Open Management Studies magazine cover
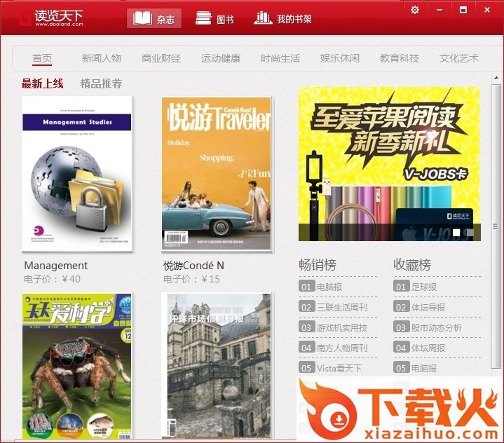The height and width of the screenshot is (443, 504). tap(77, 174)
